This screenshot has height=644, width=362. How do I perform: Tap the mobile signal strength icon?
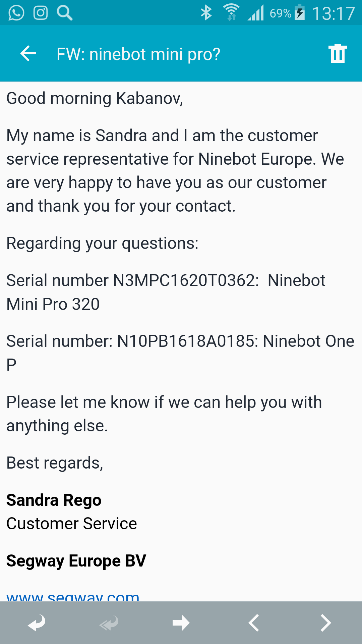pyautogui.click(x=256, y=13)
